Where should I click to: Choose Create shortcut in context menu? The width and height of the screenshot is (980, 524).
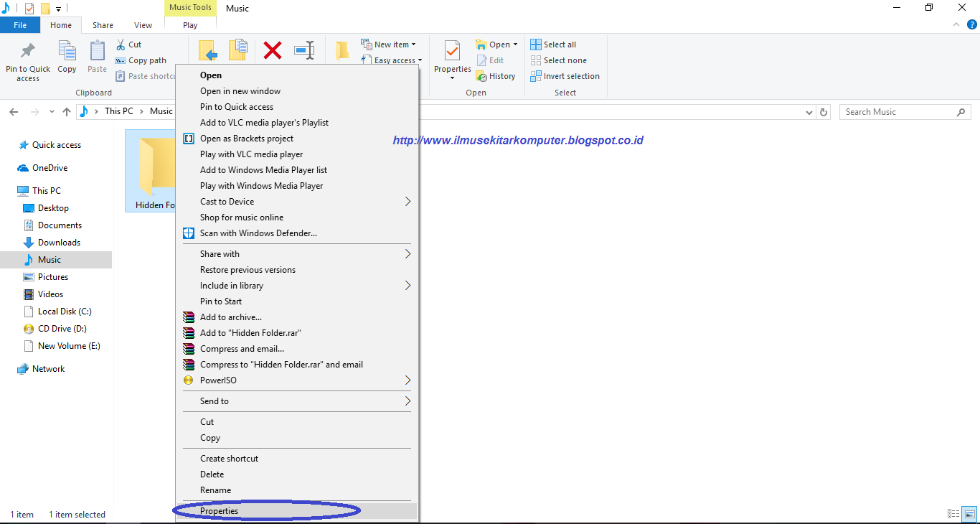[x=296, y=459]
